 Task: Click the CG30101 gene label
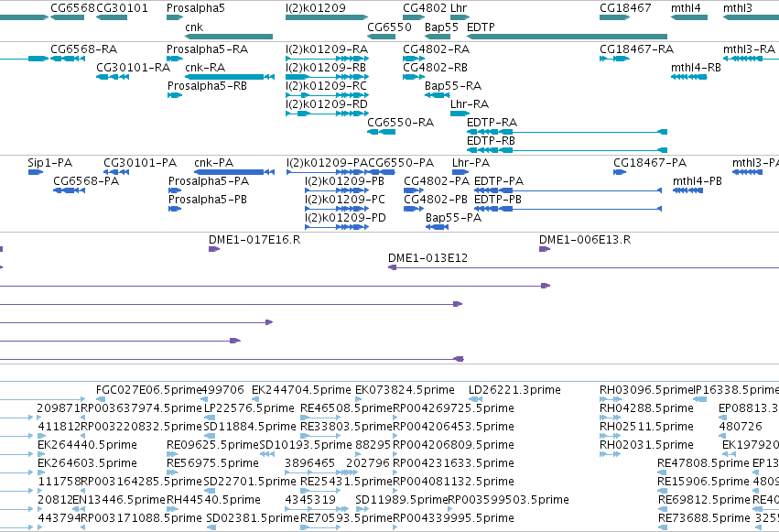coord(123,8)
